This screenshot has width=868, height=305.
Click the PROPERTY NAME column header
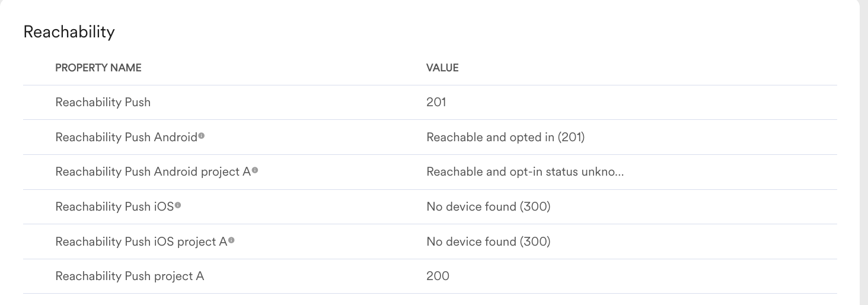[98, 68]
